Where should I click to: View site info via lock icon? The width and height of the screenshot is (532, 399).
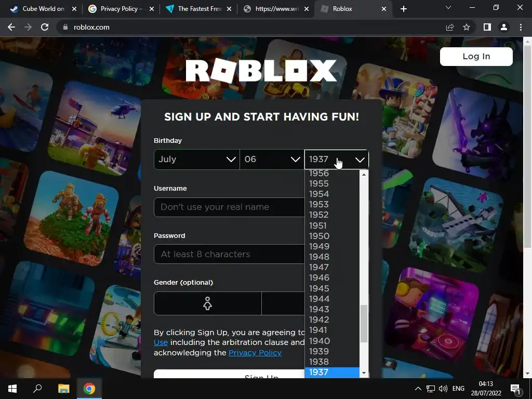pyautogui.click(x=65, y=27)
